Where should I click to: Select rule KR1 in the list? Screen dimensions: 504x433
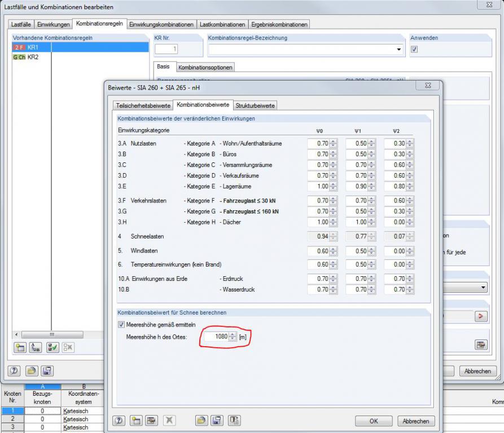point(80,47)
